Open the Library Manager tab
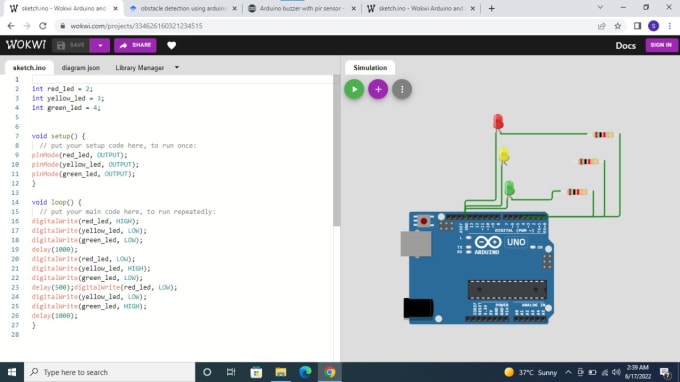The width and height of the screenshot is (680, 382). [x=140, y=68]
